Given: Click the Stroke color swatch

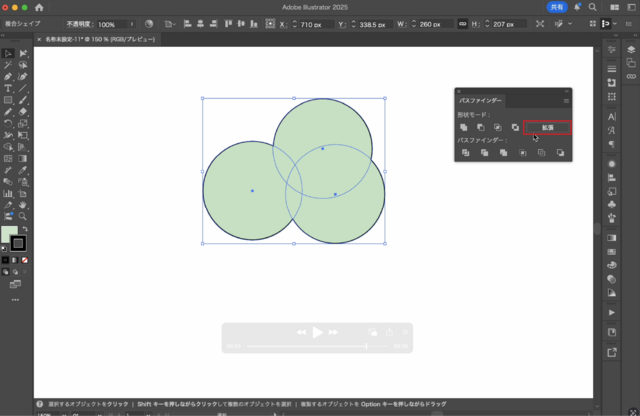Looking at the screenshot, I should [18, 243].
